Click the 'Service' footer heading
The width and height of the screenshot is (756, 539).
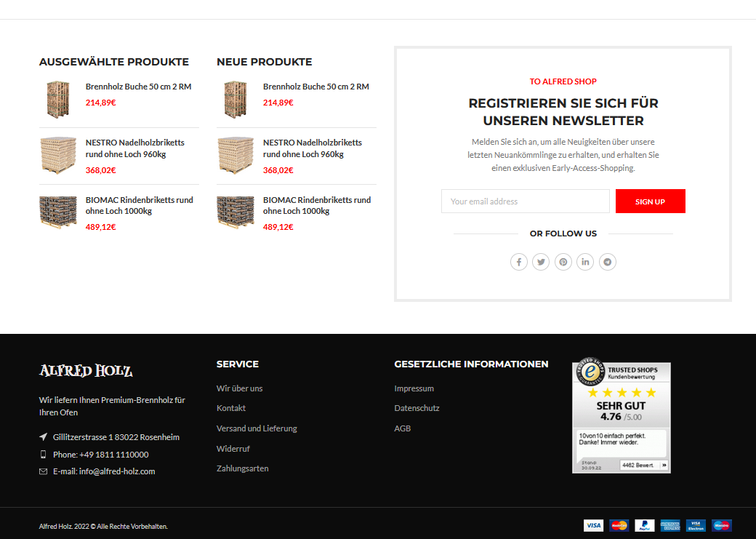[x=238, y=364]
